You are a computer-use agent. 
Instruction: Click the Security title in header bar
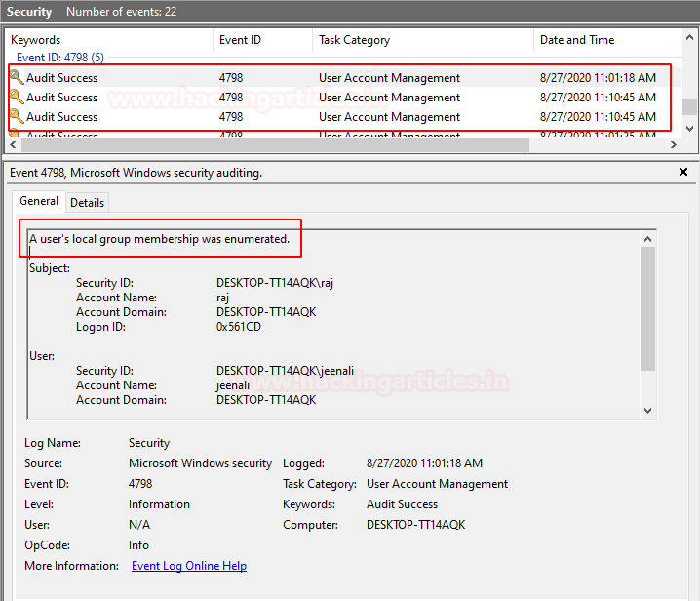(x=29, y=12)
